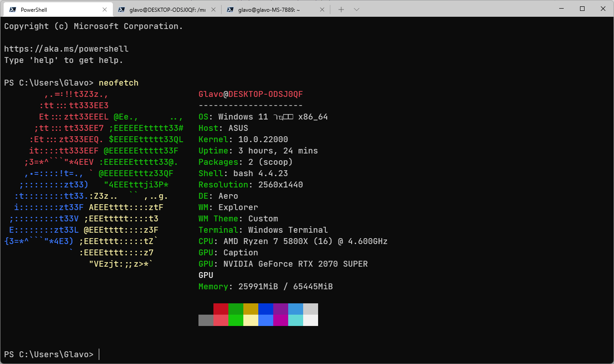Click the terminal icon on second tab
Viewport: 614px width, 364px height.
click(121, 10)
